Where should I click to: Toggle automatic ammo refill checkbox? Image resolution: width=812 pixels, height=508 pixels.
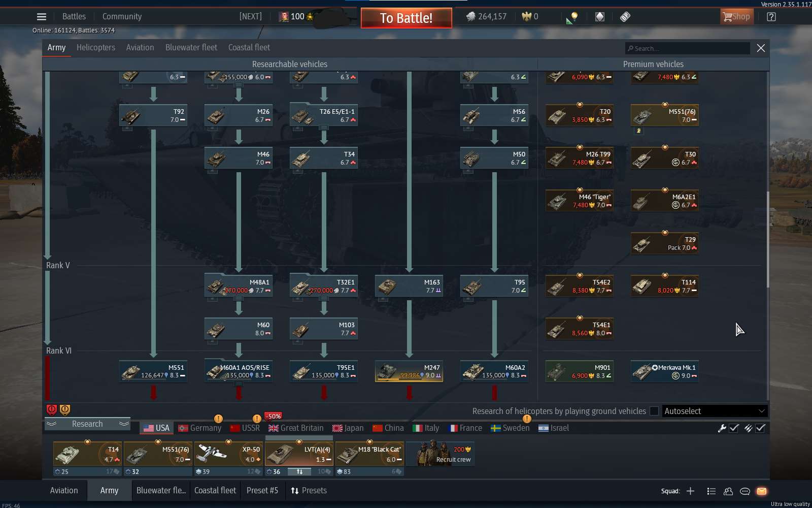click(x=760, y=428)
